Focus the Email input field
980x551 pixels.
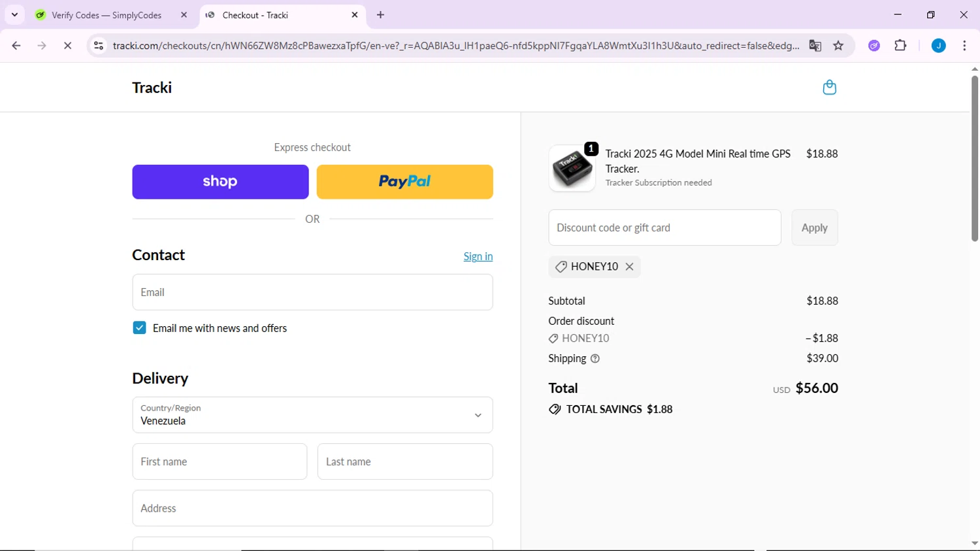point(312,292)
